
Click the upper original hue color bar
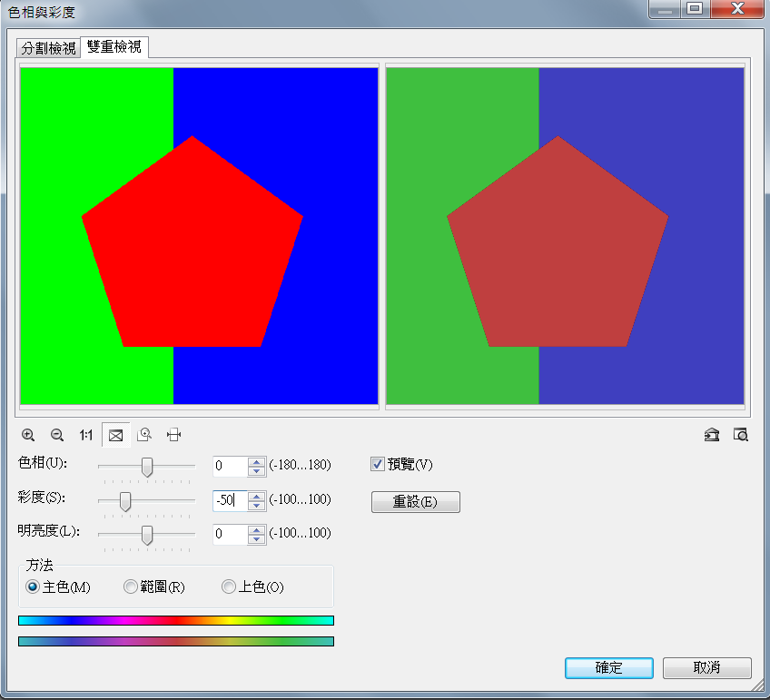click(176, 620)
